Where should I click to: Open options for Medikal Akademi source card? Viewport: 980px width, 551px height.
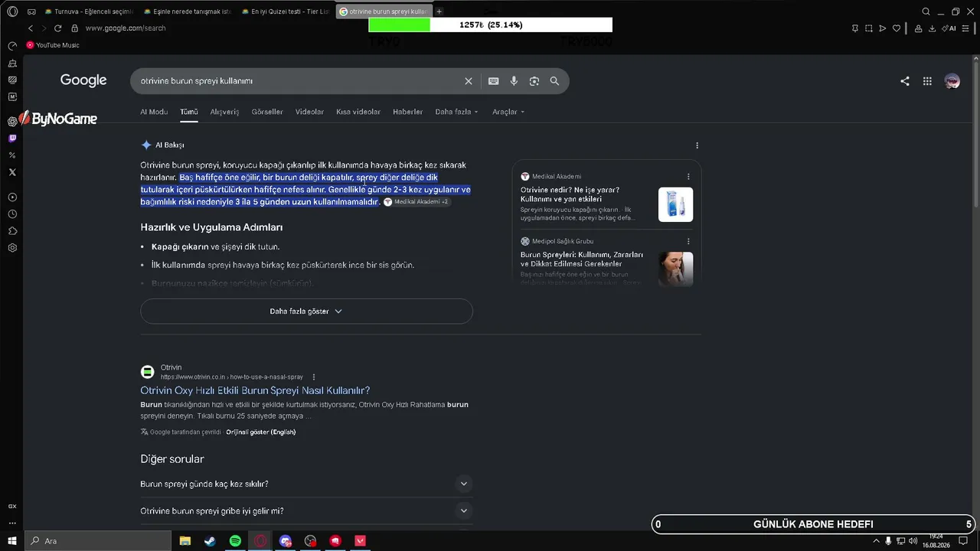tap(688, 177)
